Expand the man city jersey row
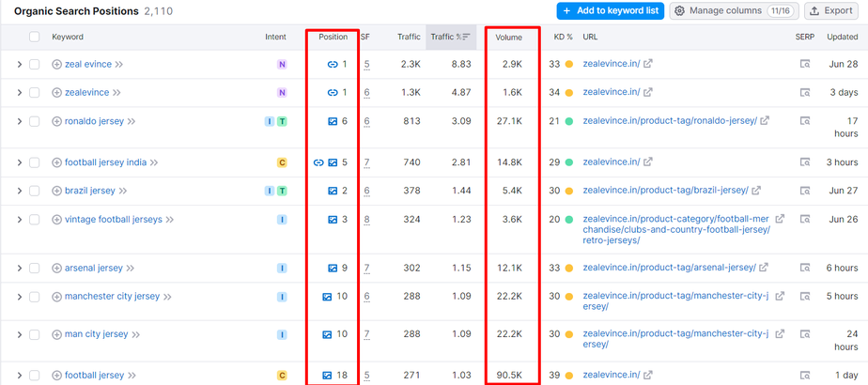 click(19, 334)
